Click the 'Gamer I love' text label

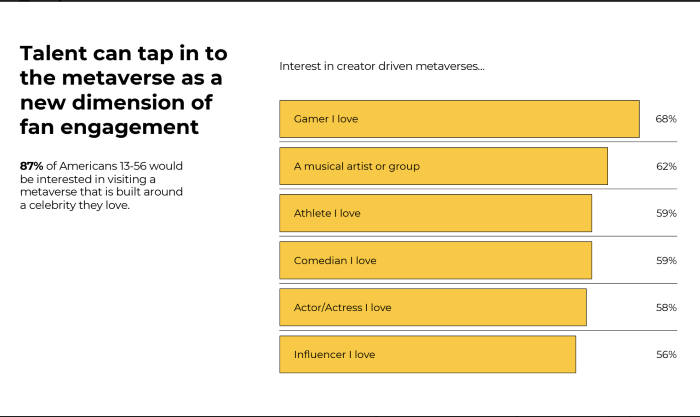(x=326, y=119)
